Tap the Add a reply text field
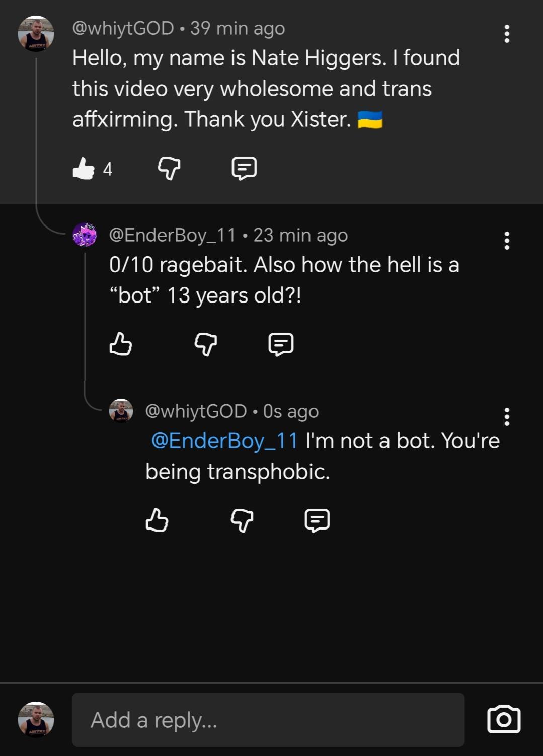The width and height of the screenshot is (543, 756). (268, 720)
